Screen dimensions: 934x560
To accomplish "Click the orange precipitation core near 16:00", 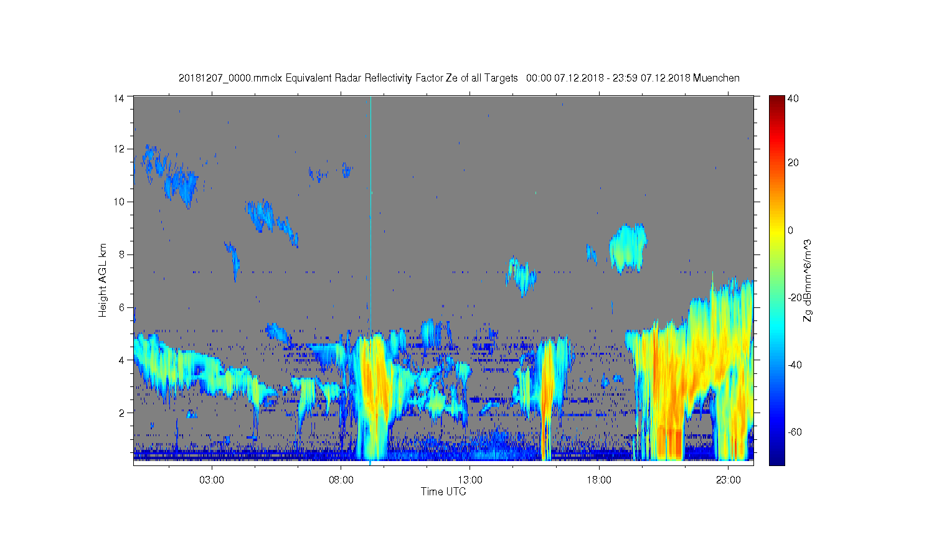I will 547,398.
